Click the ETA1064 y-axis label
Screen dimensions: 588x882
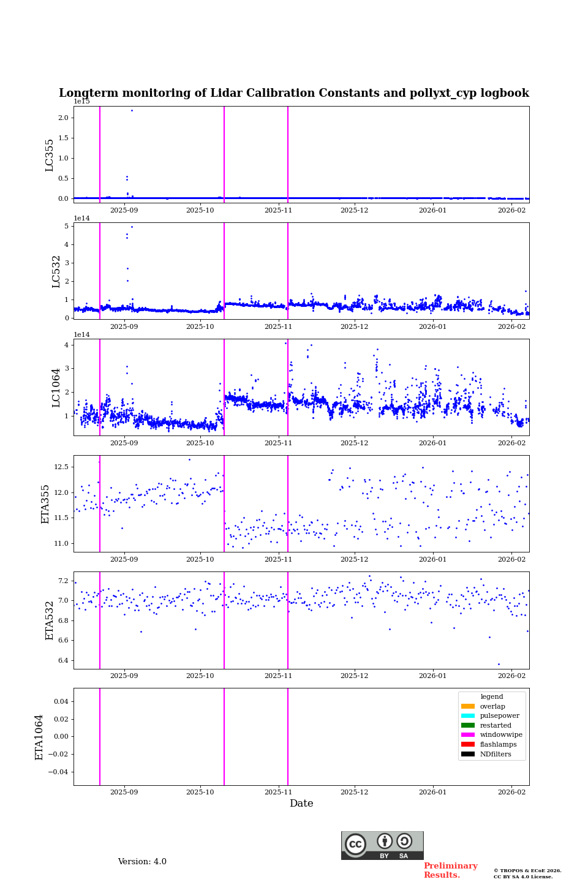[x=39, y=737]
